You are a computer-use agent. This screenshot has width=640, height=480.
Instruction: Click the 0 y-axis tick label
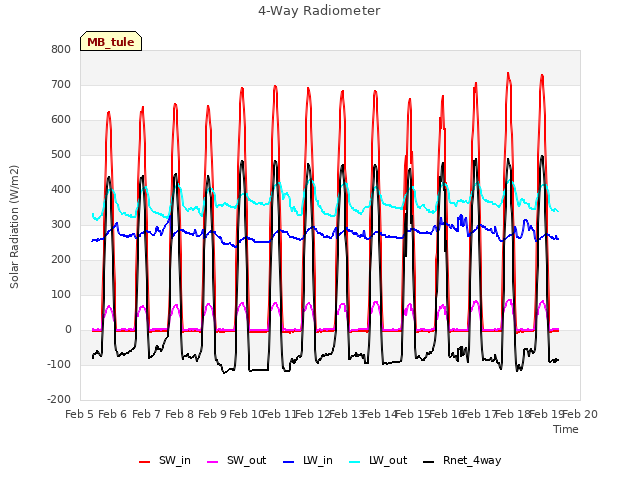[68, 330]
